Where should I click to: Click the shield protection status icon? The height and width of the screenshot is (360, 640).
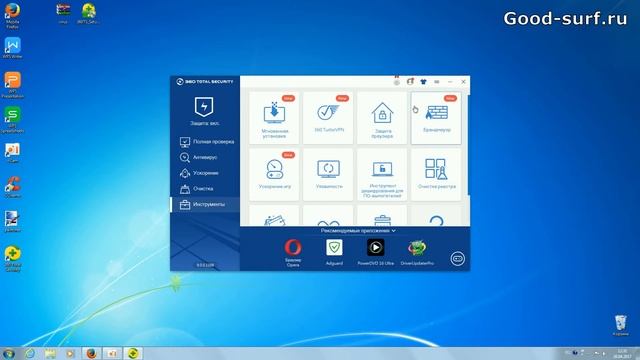pyautogui.click(x=204, y=107)
